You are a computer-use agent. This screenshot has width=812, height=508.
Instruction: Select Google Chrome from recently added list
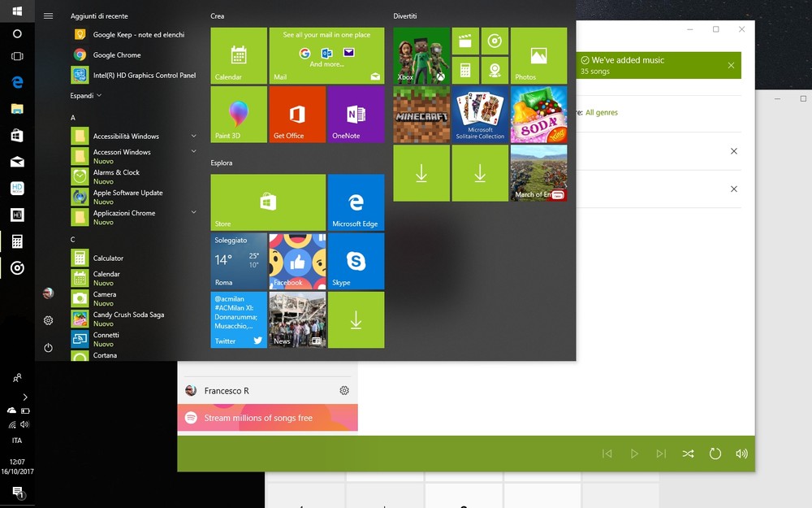116,55
